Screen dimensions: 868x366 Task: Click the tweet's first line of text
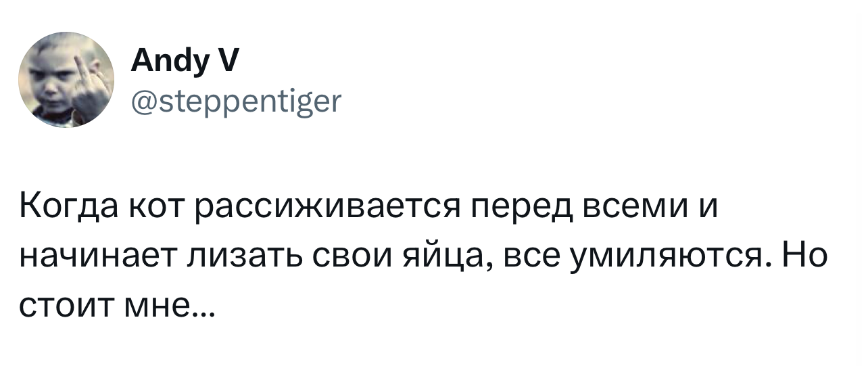click(x=366, y=208)
